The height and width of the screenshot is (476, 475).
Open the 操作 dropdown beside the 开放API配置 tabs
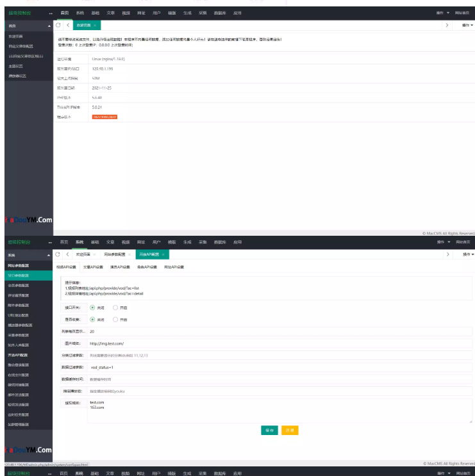pyautogui.click(x=467, y=254)
